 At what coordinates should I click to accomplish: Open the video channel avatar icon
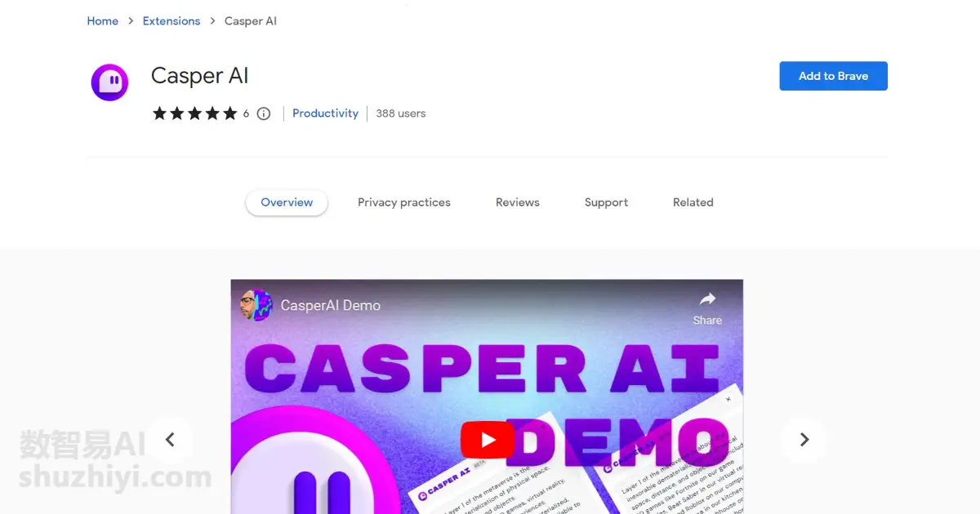[256, 305]
